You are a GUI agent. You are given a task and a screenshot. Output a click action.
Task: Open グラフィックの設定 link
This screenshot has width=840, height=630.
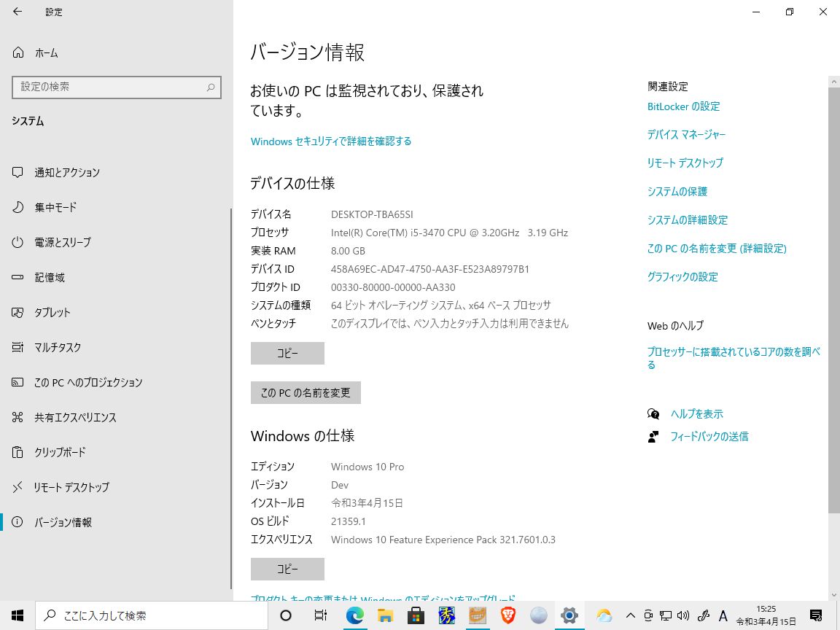pos(682,277)
